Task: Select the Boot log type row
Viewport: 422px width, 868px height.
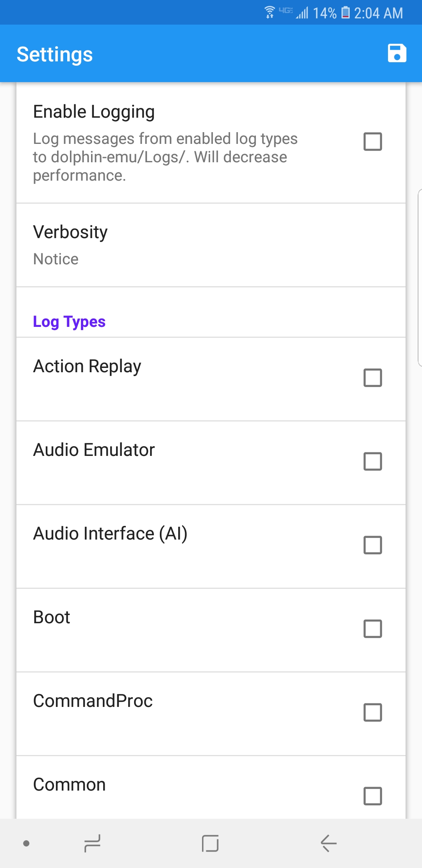Action: coord(211,630)
